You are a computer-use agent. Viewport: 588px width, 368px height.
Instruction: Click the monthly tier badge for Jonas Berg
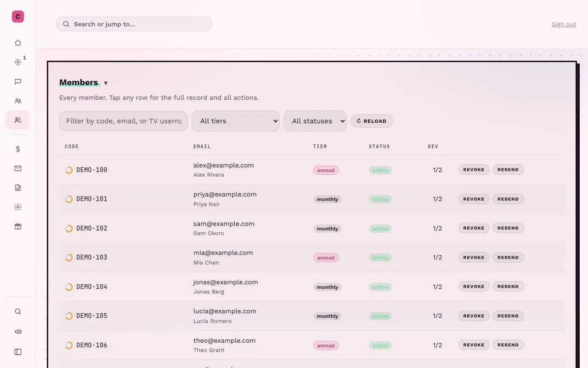click(328, 287)
